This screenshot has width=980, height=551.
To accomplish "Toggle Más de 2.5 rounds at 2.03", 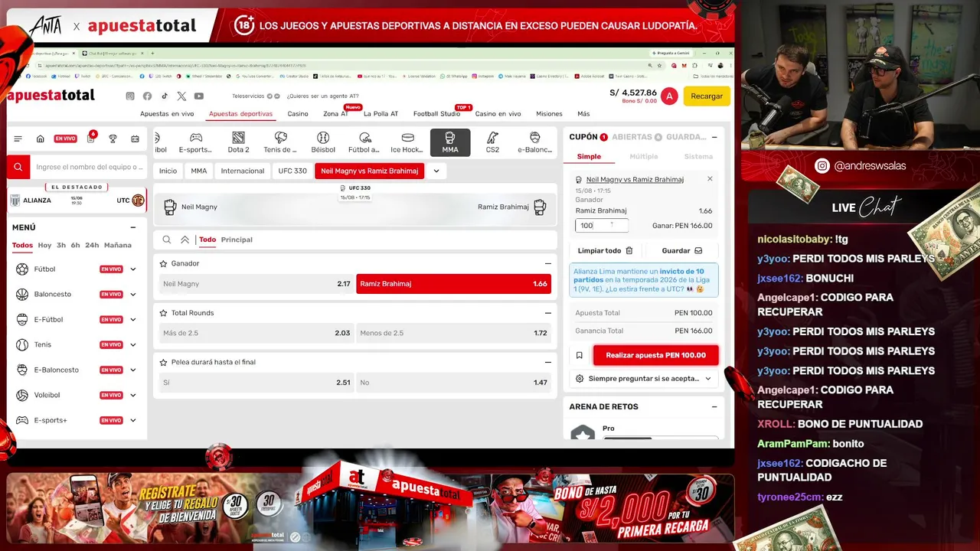I will (256, 333).
